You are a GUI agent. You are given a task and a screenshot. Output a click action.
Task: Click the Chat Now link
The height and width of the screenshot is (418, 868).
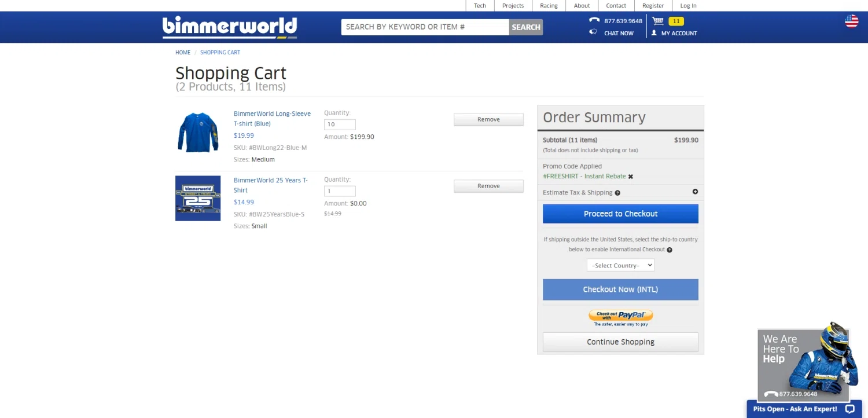pyautogui.click(x=619, y=34)
